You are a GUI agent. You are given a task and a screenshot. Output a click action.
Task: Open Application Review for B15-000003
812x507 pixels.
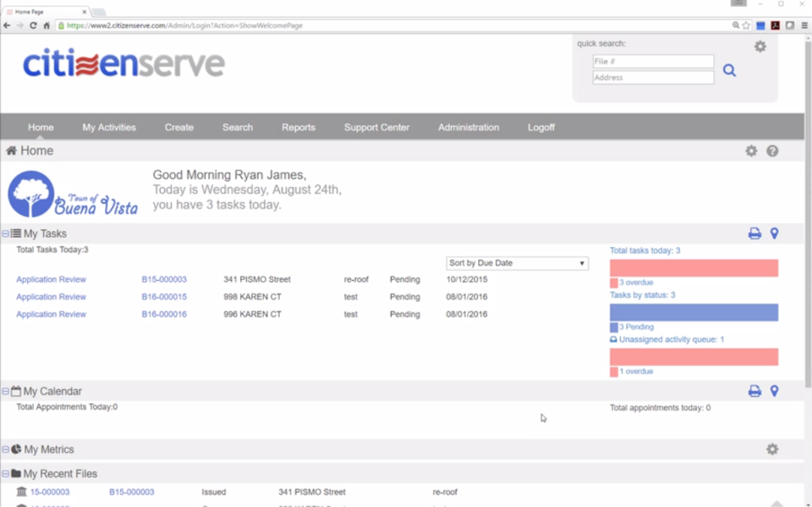[x=51, y=279]
